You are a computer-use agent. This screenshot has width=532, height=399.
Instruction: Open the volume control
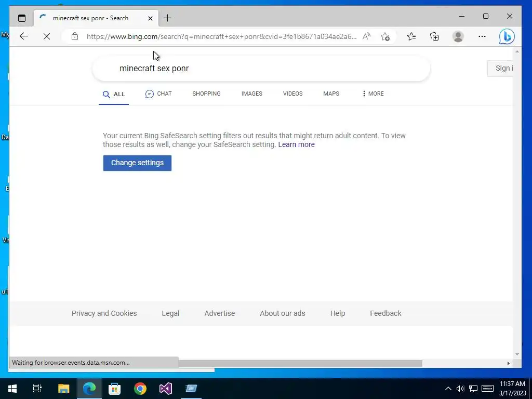point(460,389)
